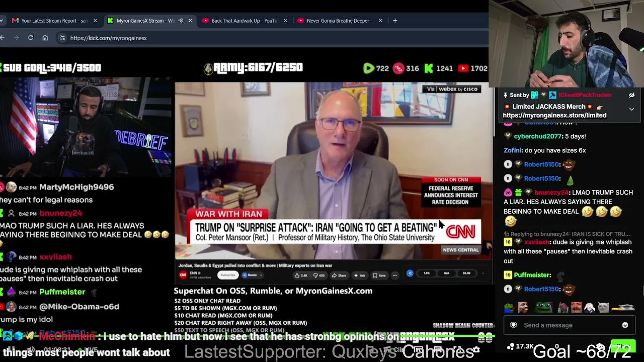644x362 pixels.
Task: Open the more actions menu beside Save
Action: [x=395, y=275]
